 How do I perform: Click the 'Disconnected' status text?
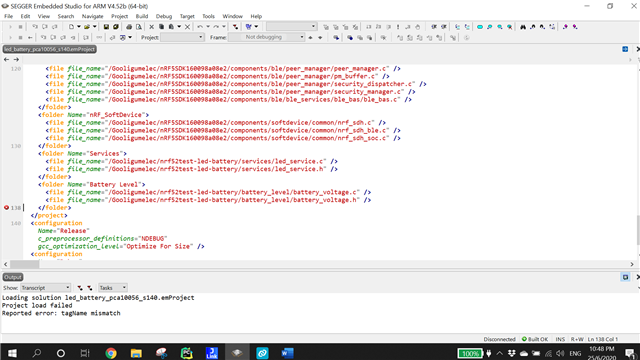point(499,339)
